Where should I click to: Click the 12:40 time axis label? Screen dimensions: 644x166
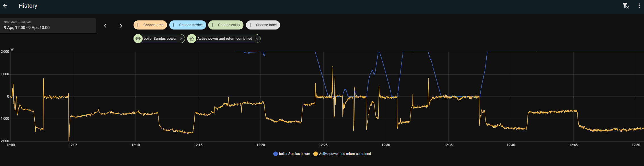point(511,145)
